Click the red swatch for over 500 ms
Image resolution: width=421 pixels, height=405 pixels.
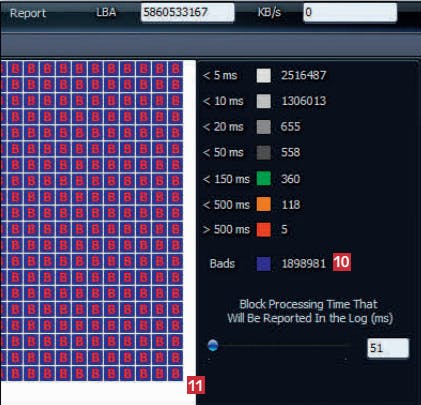pyautogui.click(x=264, y=230)
